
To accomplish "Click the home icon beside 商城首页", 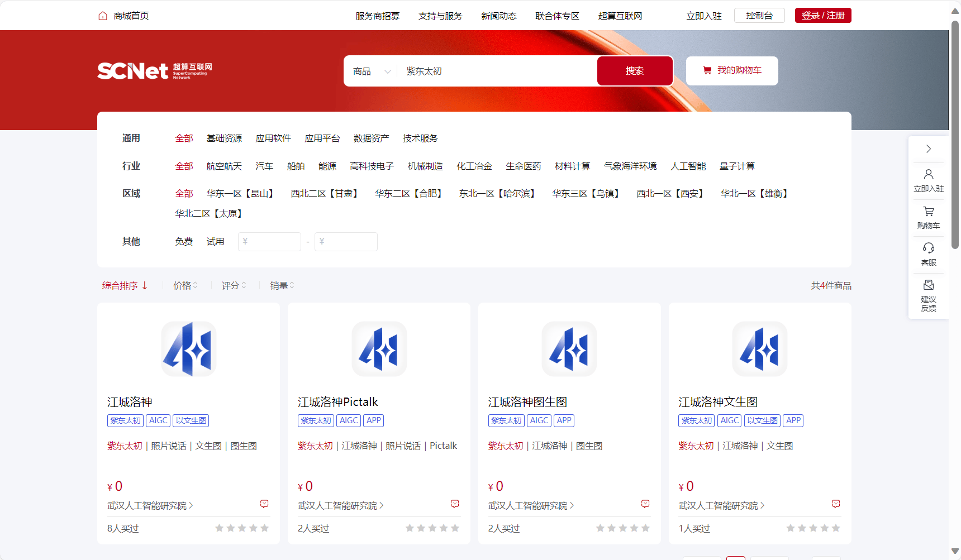I will pos(103,16).
